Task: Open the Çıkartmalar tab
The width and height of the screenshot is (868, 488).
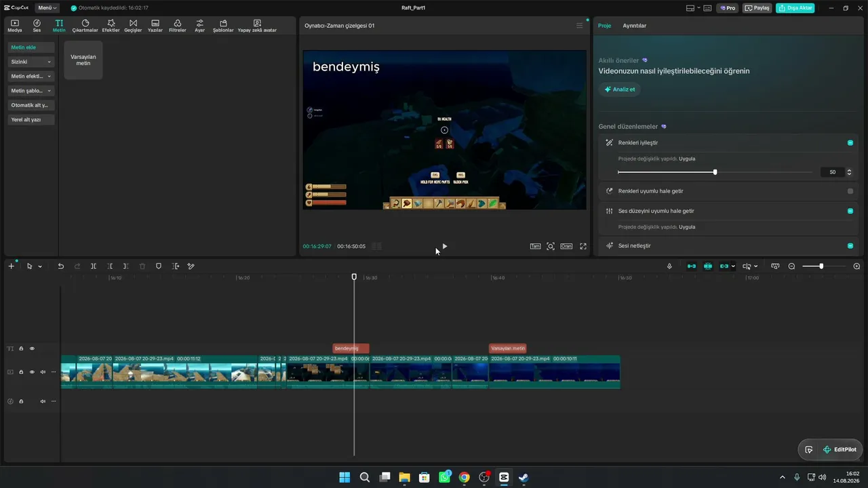Action: 85,26
